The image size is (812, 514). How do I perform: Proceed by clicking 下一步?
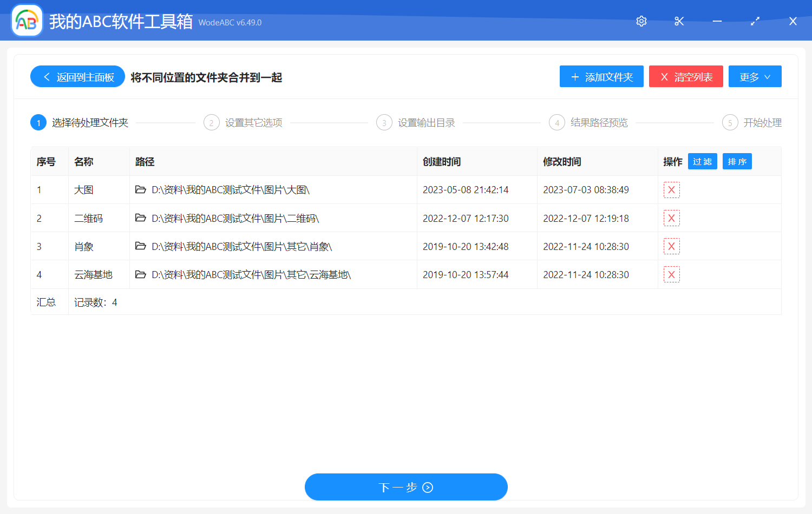coord(406,487)
